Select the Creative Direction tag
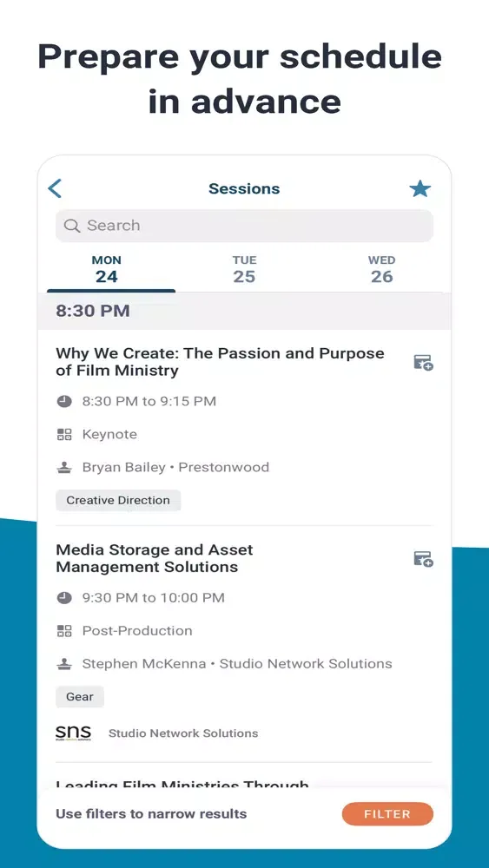 pyautogui.click(x=118, y=501)
